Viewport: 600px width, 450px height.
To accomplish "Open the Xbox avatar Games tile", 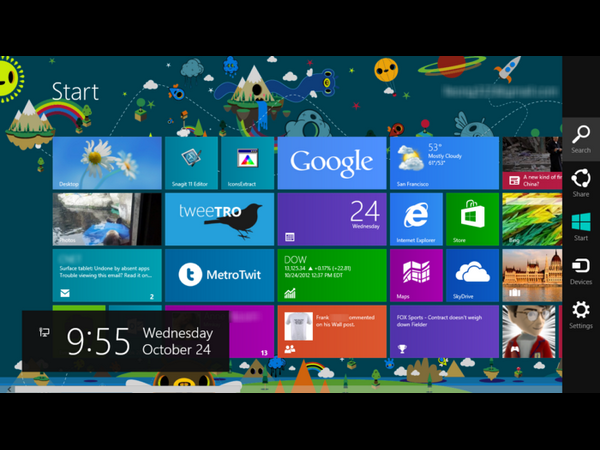I will 530,331.
